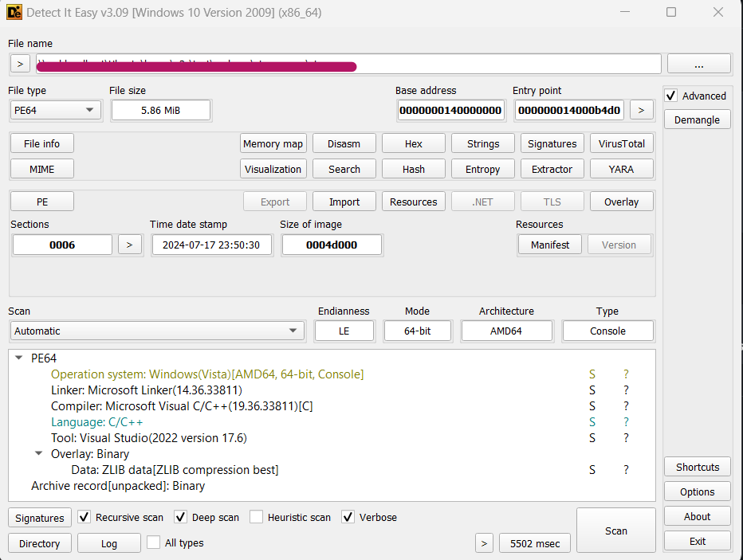Open the Scan mode Automatic dropdown

[157, 331]
